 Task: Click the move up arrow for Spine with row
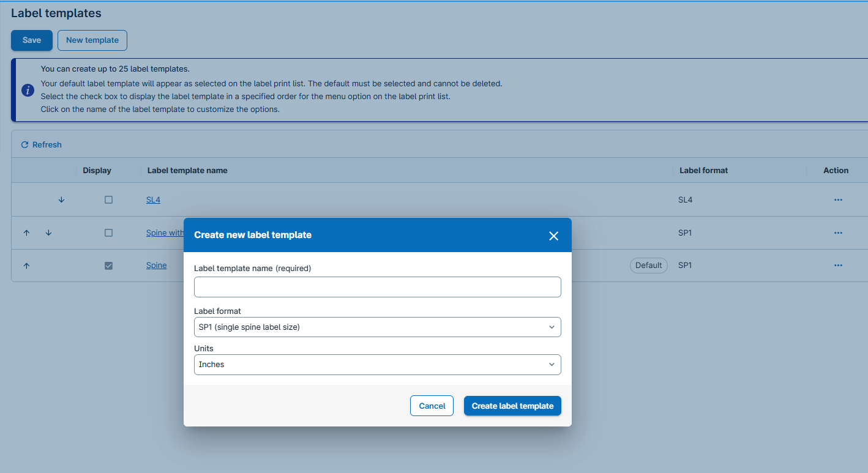26,233
